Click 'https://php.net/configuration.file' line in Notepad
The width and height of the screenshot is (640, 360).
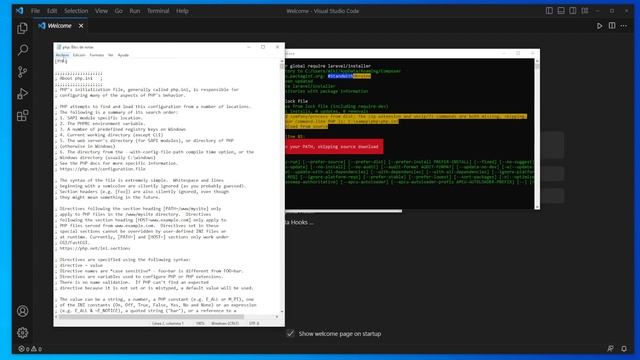click(102, 169)
